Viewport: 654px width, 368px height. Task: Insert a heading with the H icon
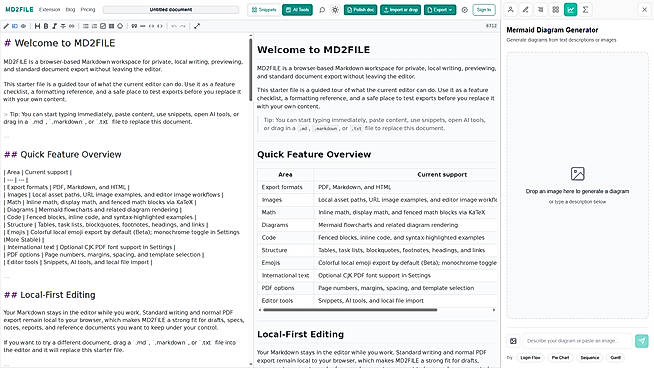coord(37,26)
